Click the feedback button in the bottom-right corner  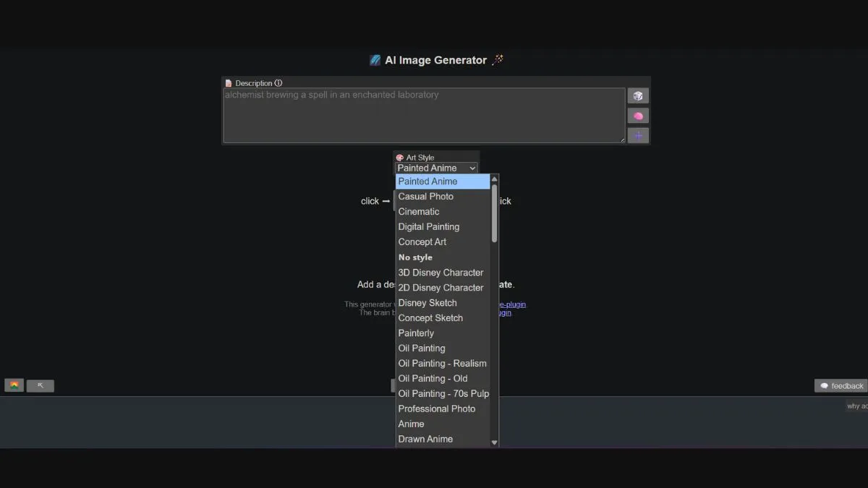click(x=841, y=385)
